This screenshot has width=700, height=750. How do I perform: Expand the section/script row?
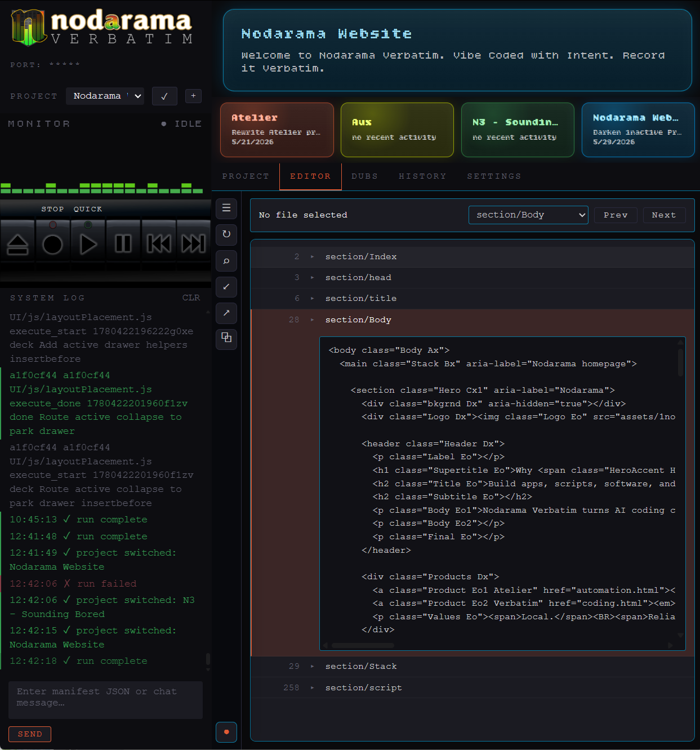point(472,688)
